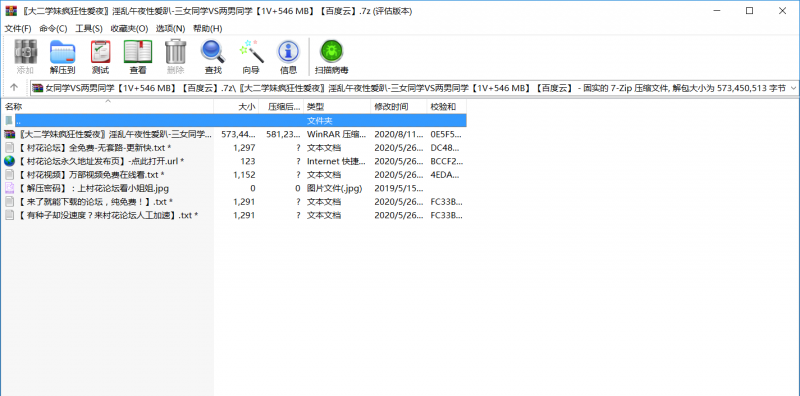Click the 删除 (Delete) trash icon

176,57
